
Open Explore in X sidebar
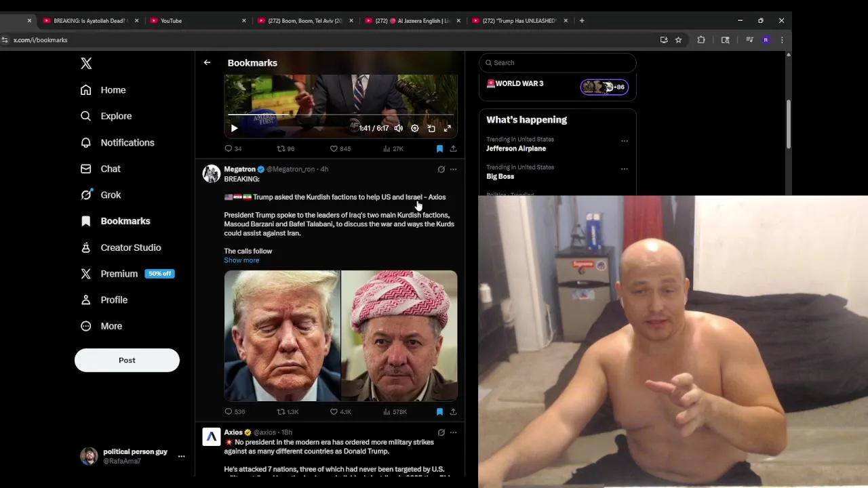coord(106,116)
